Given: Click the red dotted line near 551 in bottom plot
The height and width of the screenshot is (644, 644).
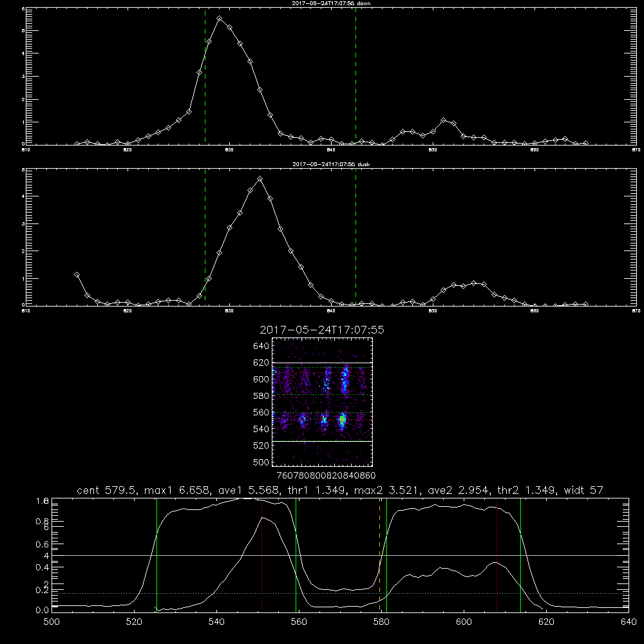Looking at the screenshot, I should click(262, 554).
